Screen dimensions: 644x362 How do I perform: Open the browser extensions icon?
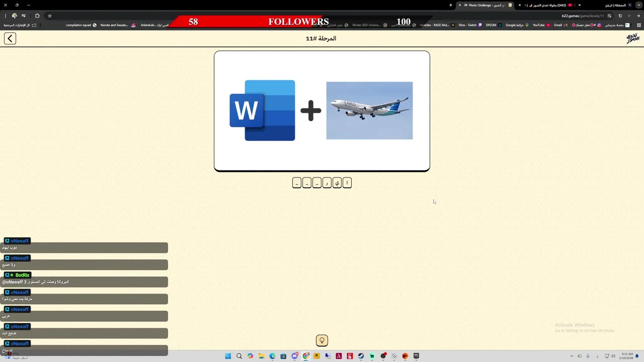pyautogui.click(x=37, y=16)
